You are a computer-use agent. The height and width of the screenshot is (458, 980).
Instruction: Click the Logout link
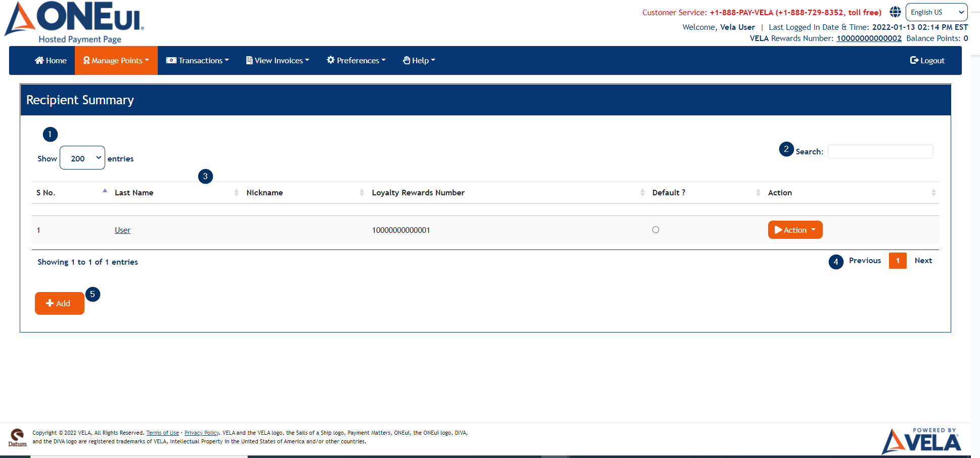pos(927,61)
